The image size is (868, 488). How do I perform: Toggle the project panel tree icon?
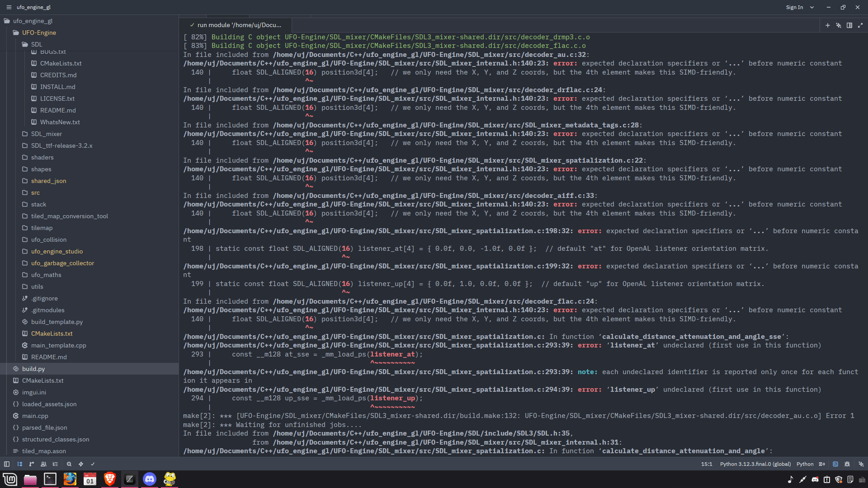pos(20,464)
